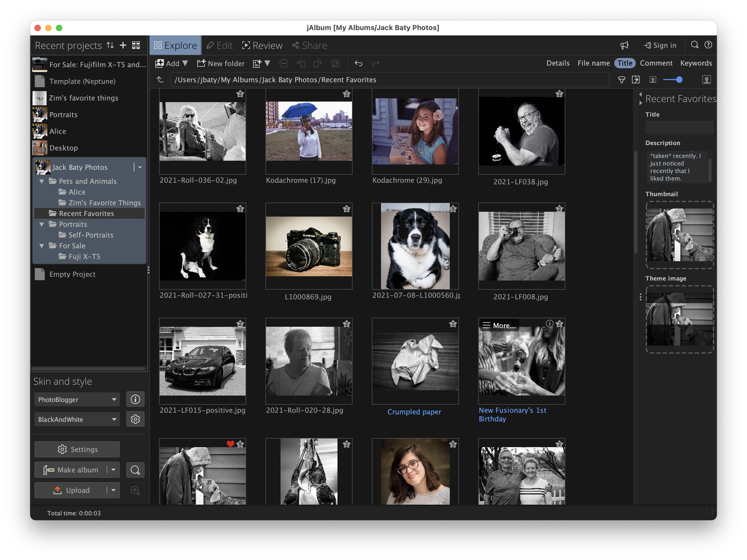Viewport: 747px width, 560px height.
Task: Open the search magnifier in top bar
Action: [x=694, y=45]
